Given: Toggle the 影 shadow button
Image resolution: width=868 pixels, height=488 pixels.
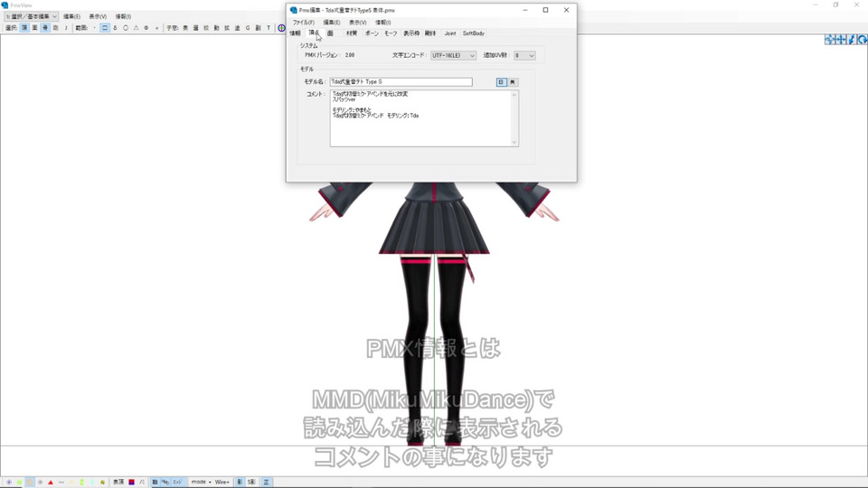Looking at the screenshot, I should point(240,483).
